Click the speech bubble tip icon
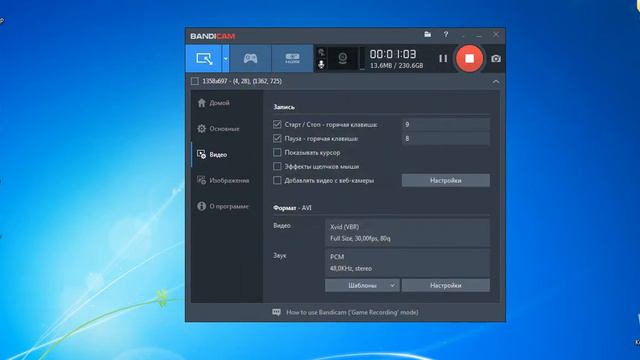Image resolution: width=640 pixels, height=360 pixels. (x=276, y=312)
